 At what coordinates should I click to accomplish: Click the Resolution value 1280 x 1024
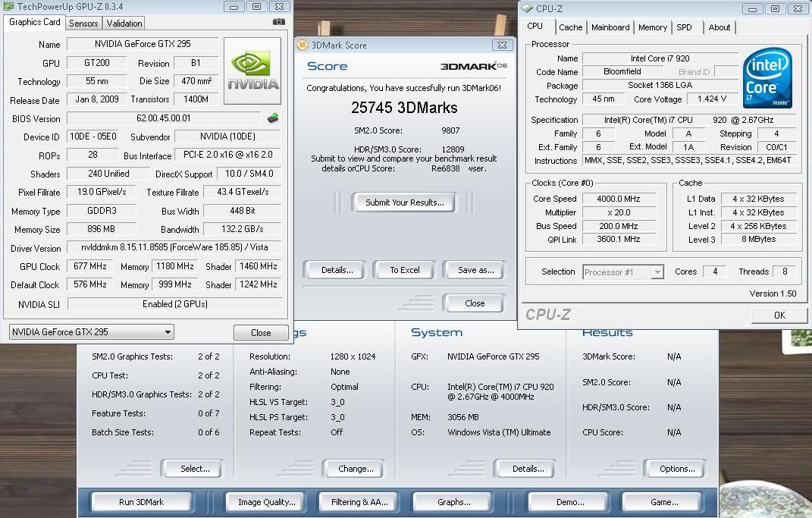point(353,356)
